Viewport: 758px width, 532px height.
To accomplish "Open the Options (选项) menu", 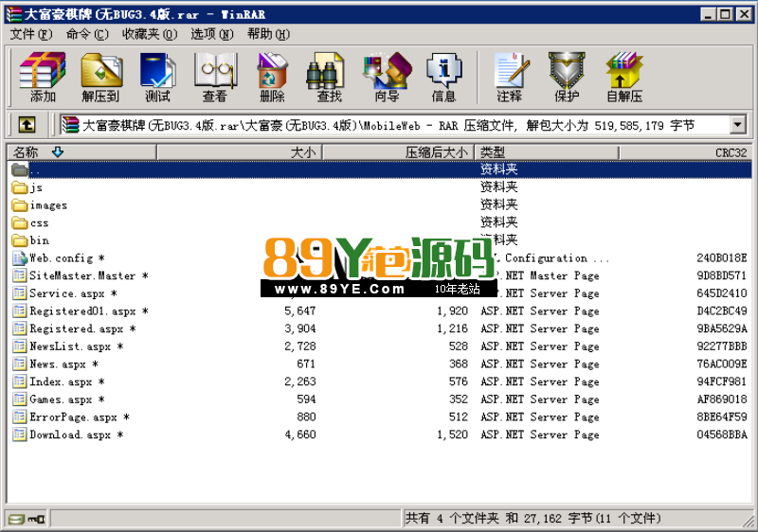I will [211, 34].
